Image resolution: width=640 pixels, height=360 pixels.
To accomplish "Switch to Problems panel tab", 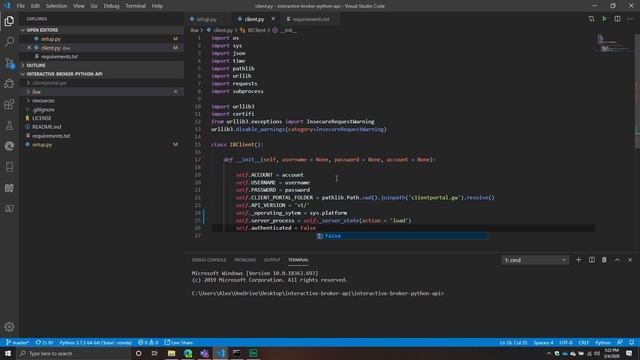I will 244,260.
